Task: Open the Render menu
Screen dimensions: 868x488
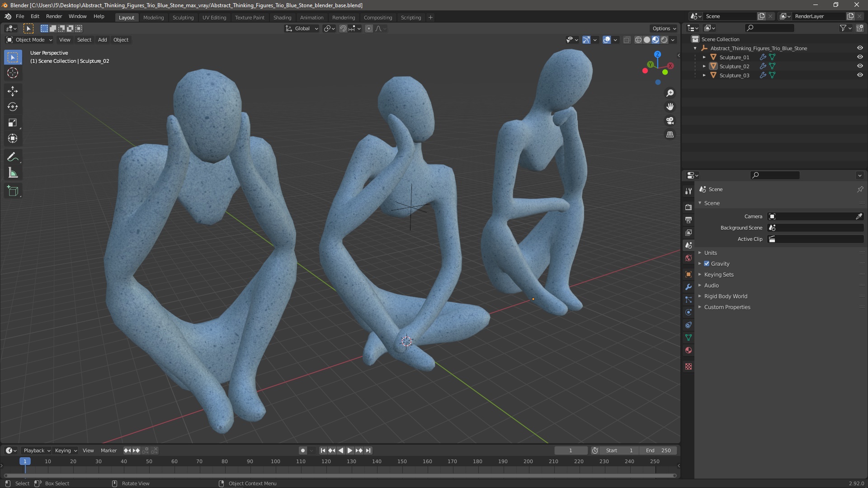Action: 54,16
